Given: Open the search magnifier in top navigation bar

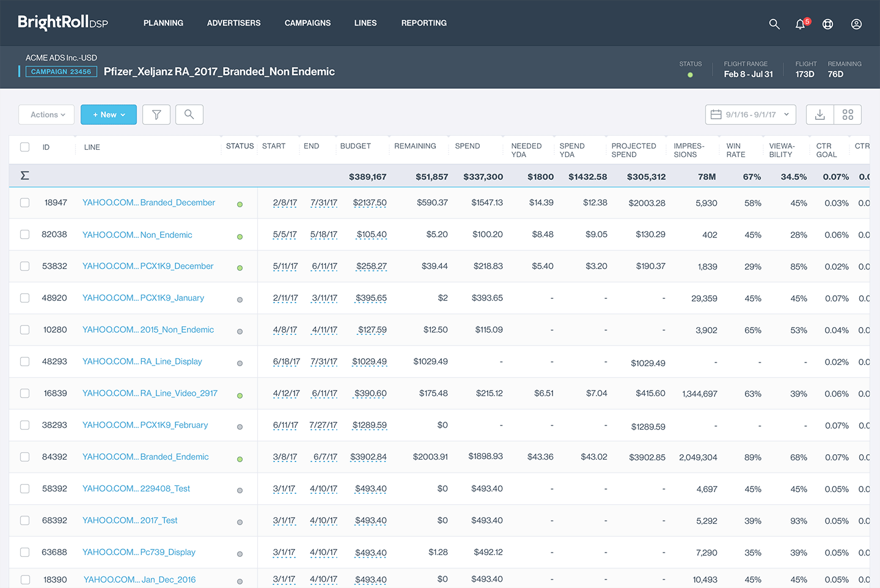Looking at the screenshot, I should [774, 24].
